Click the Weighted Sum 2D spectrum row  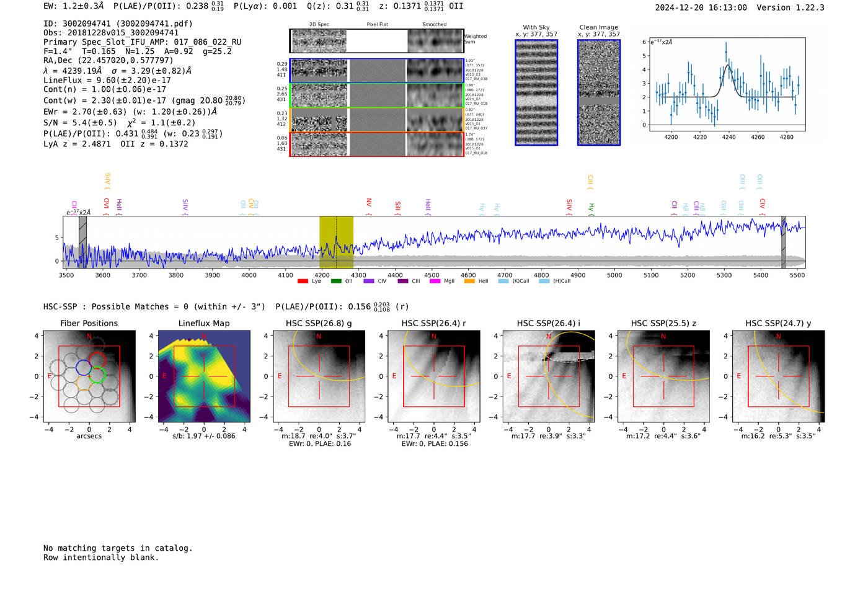377,41
